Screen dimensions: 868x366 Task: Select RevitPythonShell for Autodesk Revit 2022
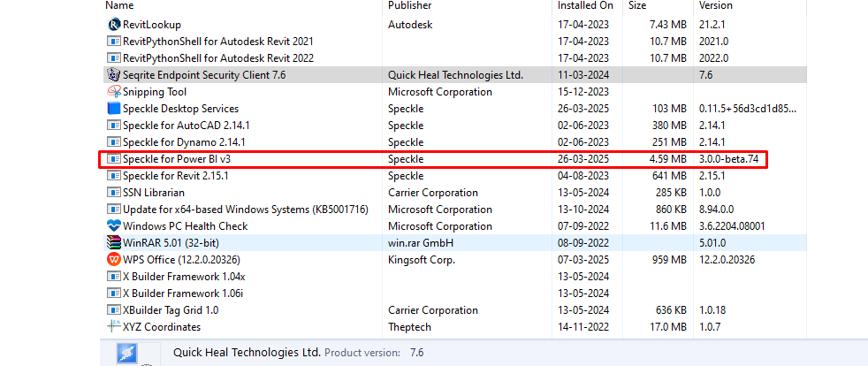point(454,58)
